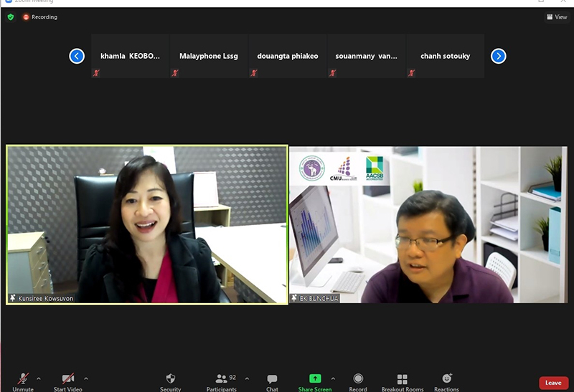
Task: Click muted mic icon on douangta tile
Action: click(254, 73)
